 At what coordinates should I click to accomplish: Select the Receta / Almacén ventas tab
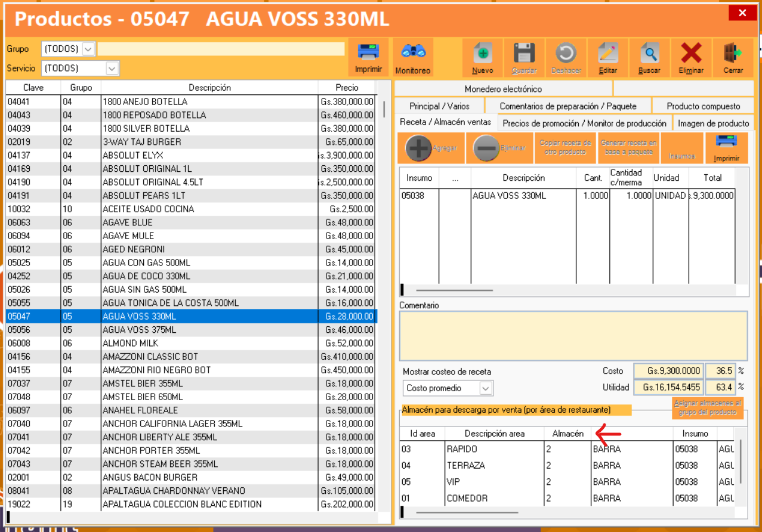pyautogui.click(x=446, y=122)
